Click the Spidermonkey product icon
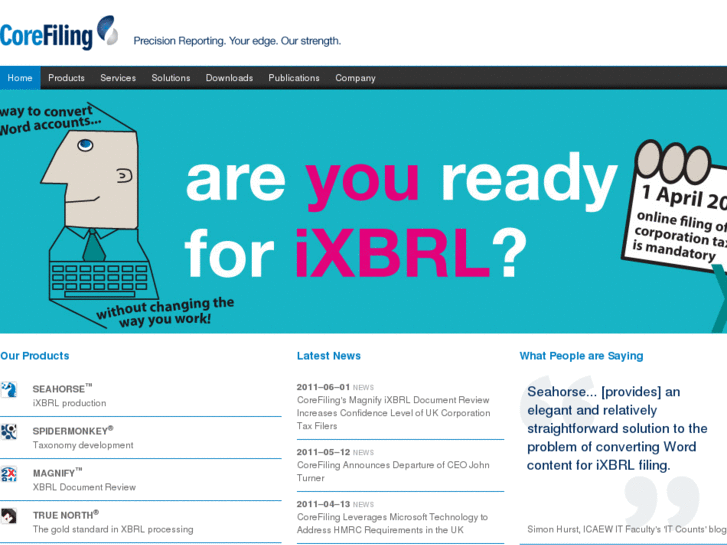Viewport: 727px width, 545px height. pyautogui.click(x=9, y=432)
